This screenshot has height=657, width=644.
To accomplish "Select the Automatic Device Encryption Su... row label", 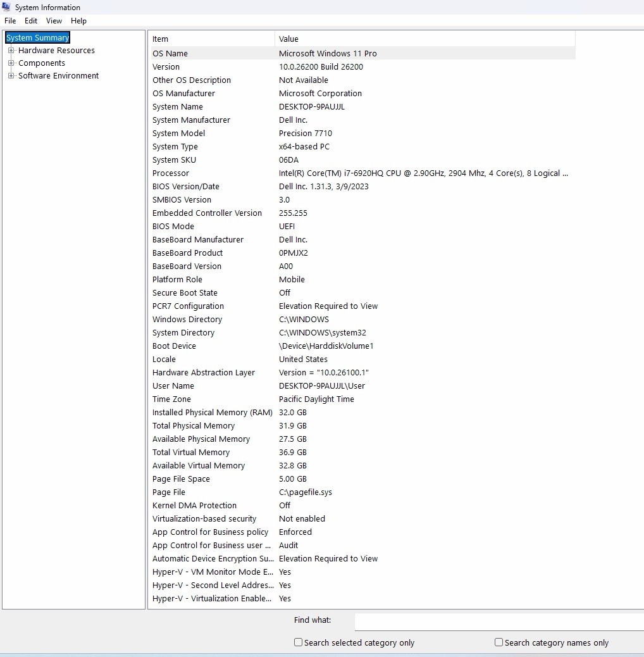I will (213, 559).
